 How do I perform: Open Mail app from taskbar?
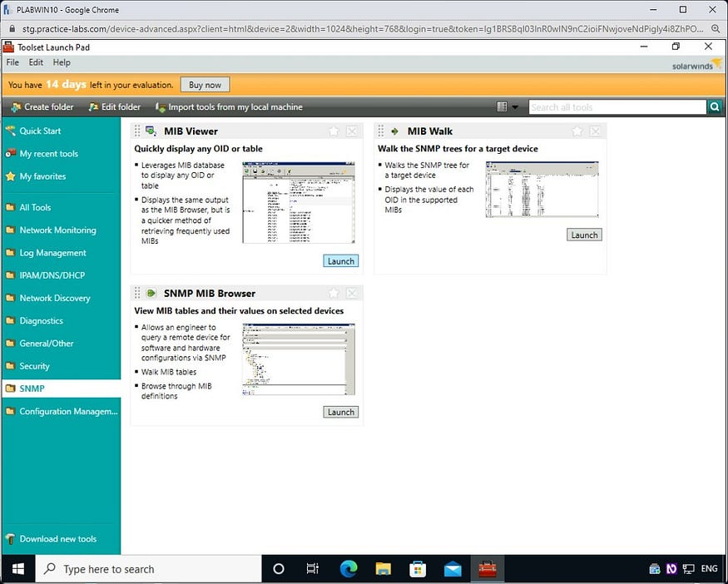pos(453,569)
